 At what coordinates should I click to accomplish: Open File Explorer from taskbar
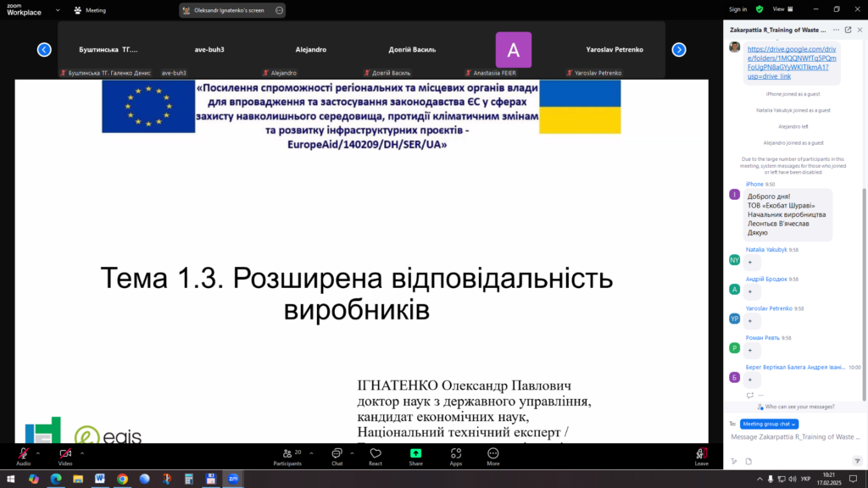(x=78, y=480)
